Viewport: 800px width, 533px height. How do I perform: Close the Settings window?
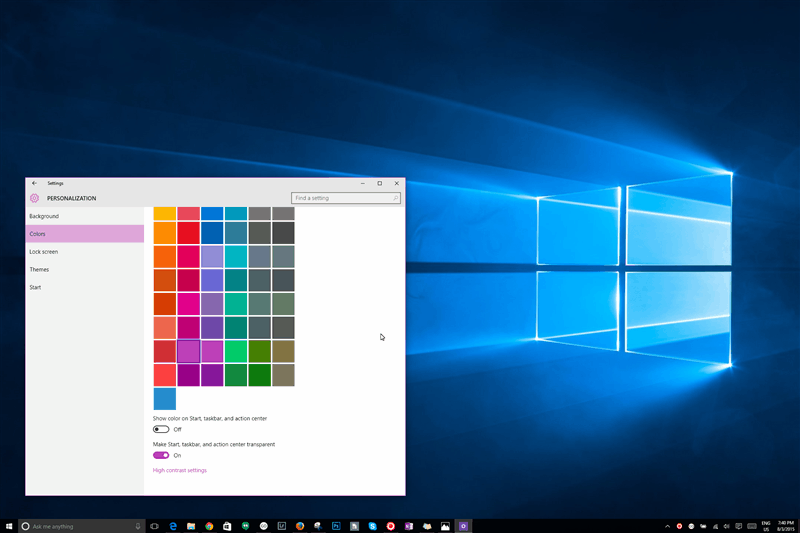click(x=396, y=183)
